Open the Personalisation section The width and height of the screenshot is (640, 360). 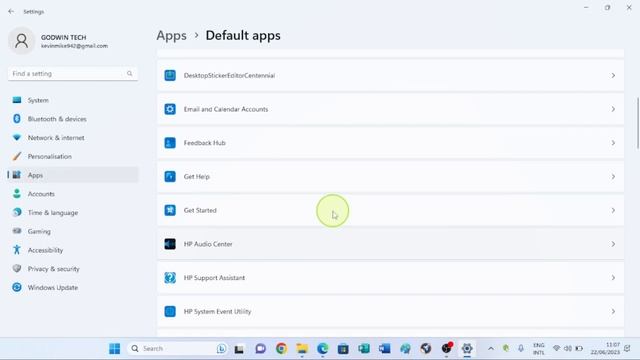[x=73, y=156]
